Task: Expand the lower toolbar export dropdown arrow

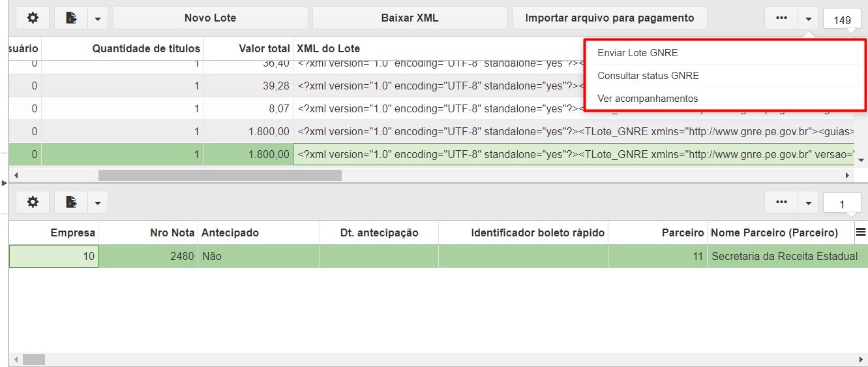Action: 97,202
